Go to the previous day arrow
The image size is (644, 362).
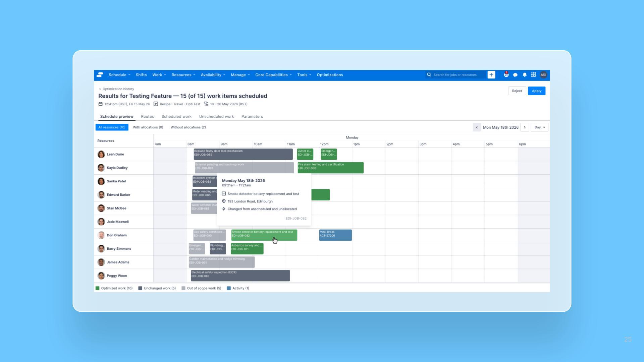point(477,127)
